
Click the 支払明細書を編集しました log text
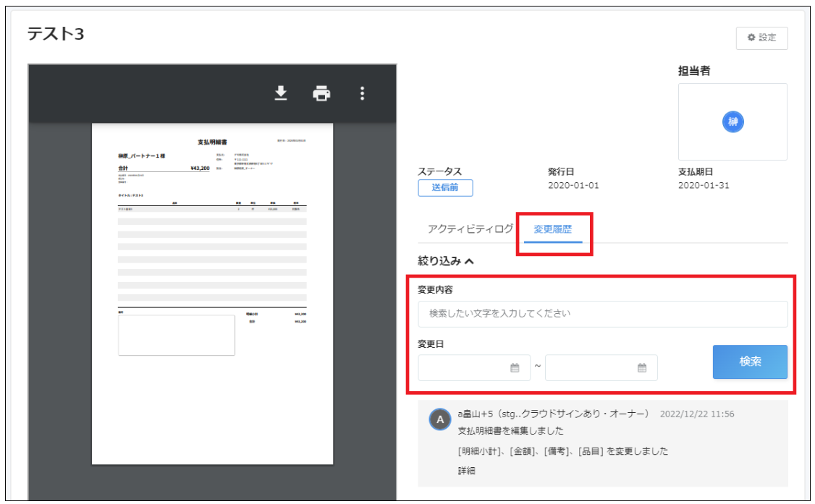click(510, 431)
